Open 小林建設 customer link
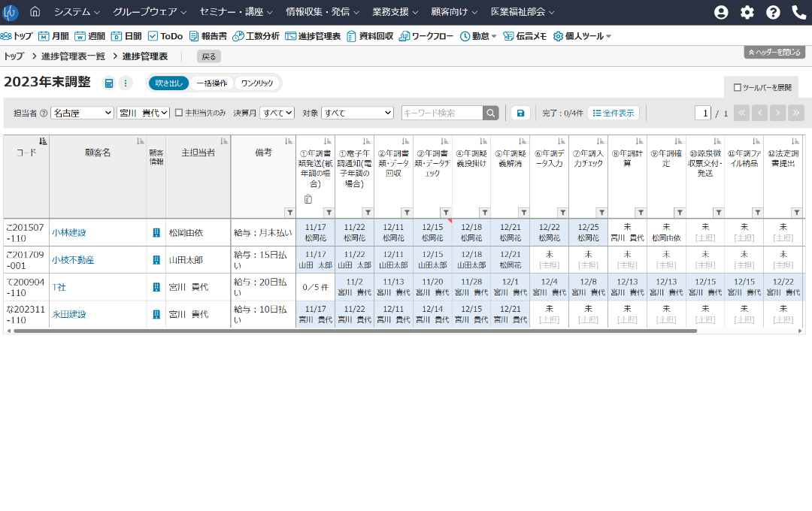The image size is (812, 511). [x=69, y=232]
